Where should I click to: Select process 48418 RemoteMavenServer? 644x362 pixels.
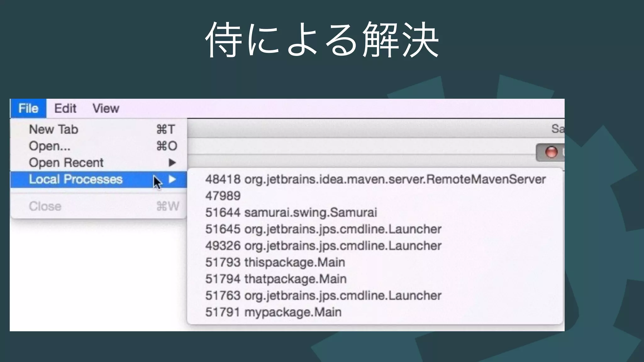point(375,179)
